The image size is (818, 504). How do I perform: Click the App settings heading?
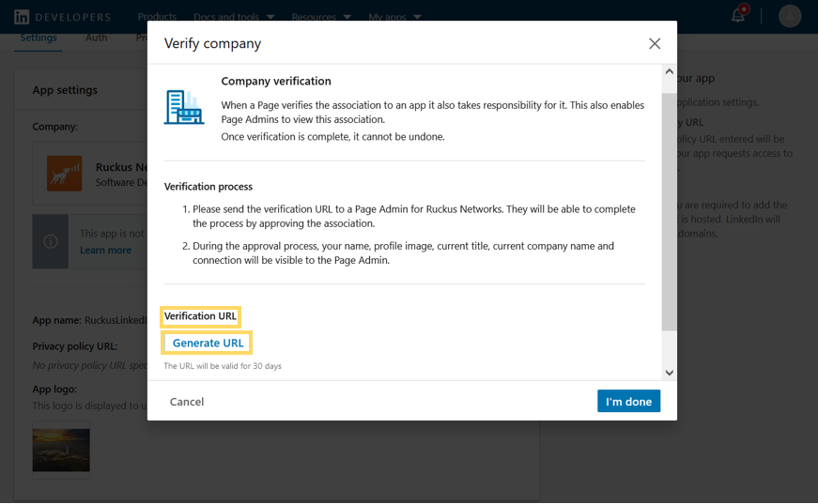(65, 90)
